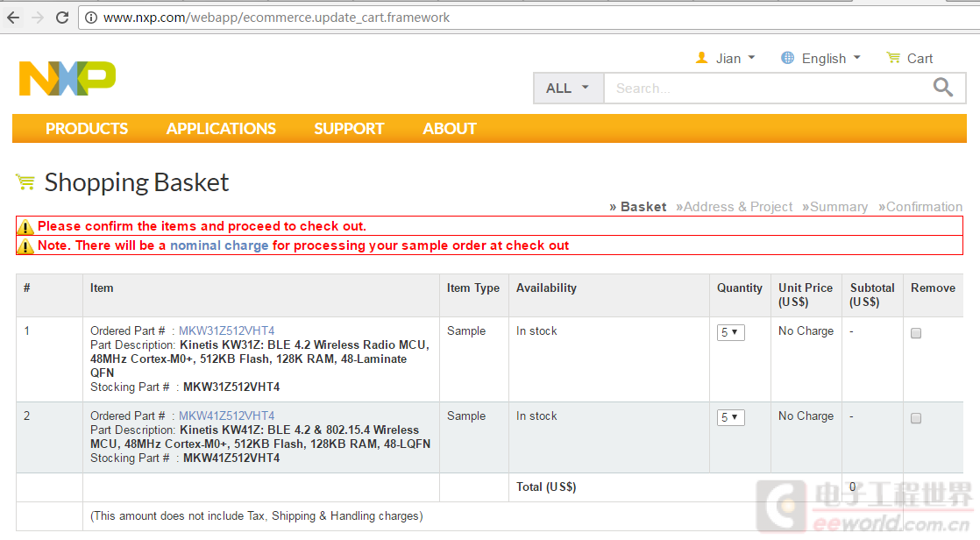
Task: Click the 'Subtotal (US$)' column header
Action: pos(872,295)
